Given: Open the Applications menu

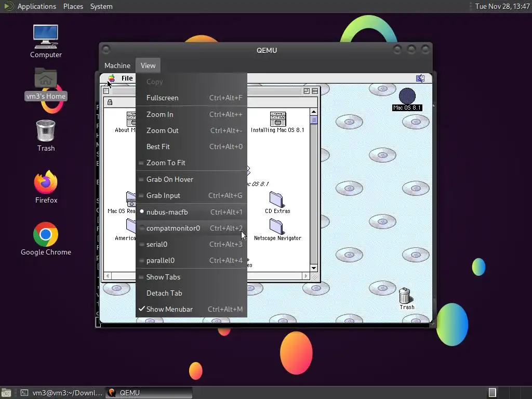Looking at the screenshot, I should 37,6.
